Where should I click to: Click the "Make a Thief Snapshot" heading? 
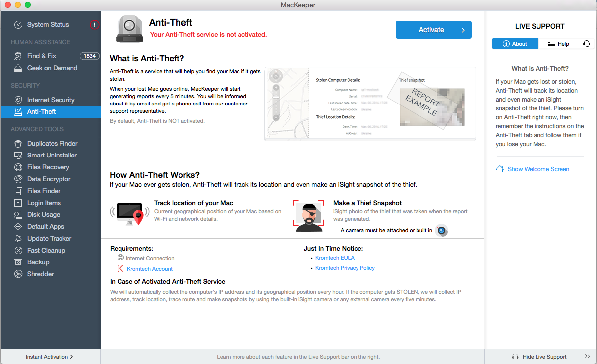pos(367,203)
